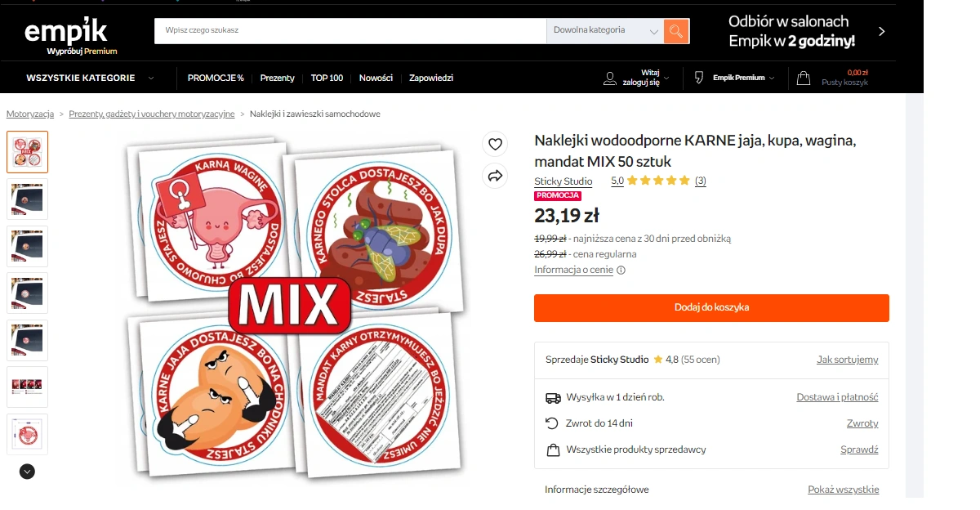Expand the thumbnail list down arrow
Image resolution: width=980 pixels, height=510 pixels.
[27, 472]
